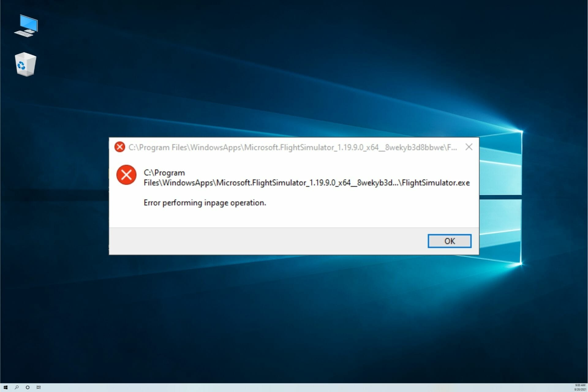Close the FlightSimulator error dialog
Screen dimensions: 588x392
(449, 241)
